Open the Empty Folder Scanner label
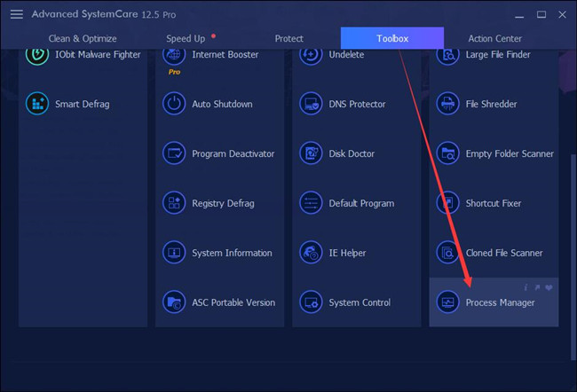The height and width of the screenshot is (392, 577). point(510,153)
